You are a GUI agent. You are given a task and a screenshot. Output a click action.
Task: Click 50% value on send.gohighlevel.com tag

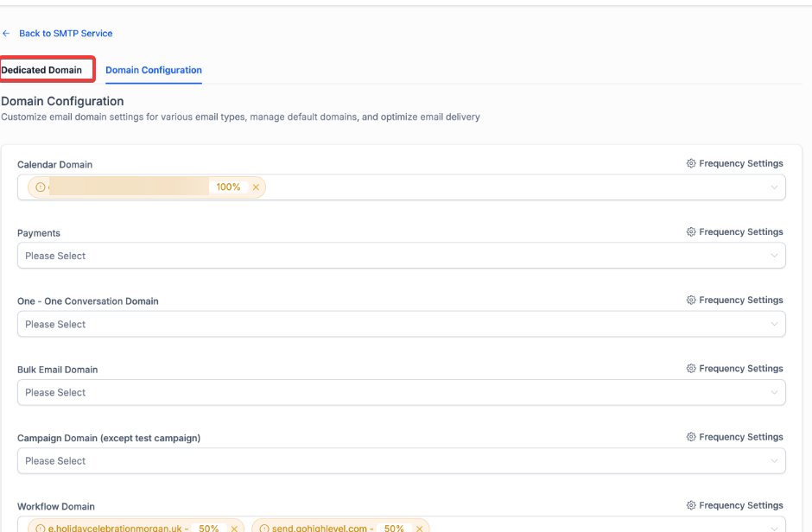tap(394, 529)
